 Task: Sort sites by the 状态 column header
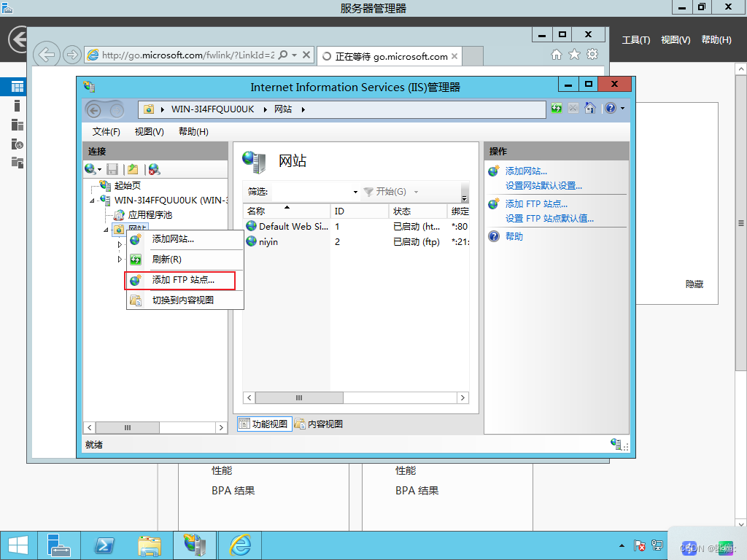click(418, 211)
